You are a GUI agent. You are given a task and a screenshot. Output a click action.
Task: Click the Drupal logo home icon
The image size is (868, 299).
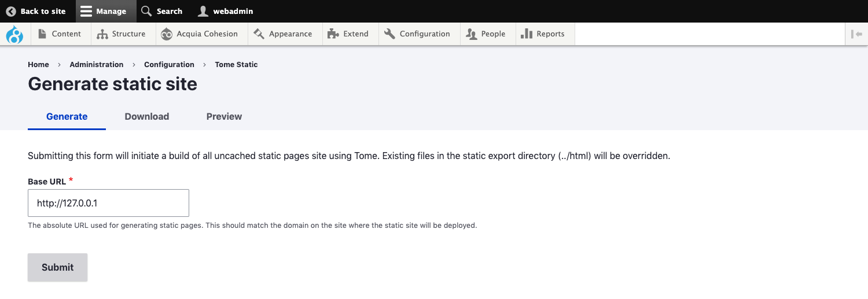coord(14,34)
